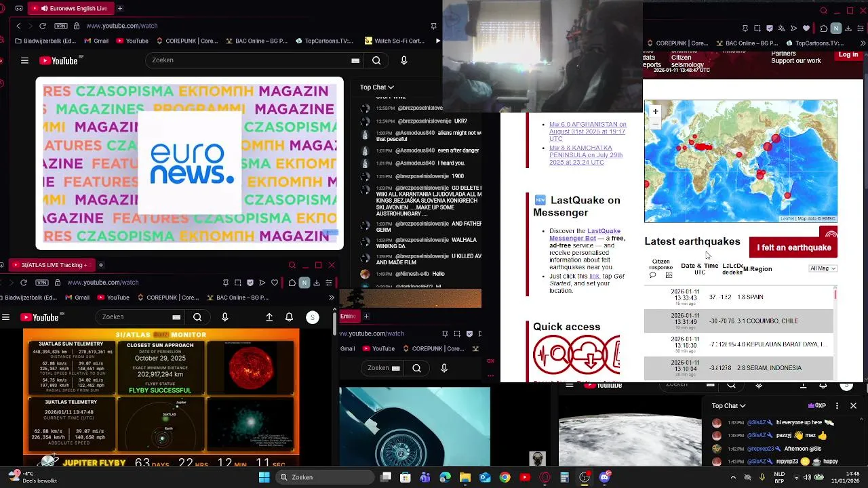Open Watch Sci-Fi Cart bookmark
Image resolution: width=868 pixels, height=488 pixels.
click(394, 41)
